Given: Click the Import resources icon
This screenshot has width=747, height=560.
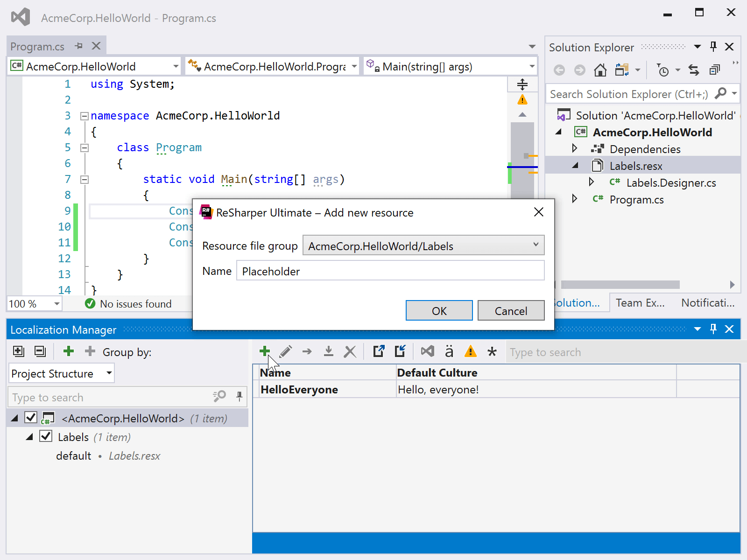Looking at the screenshot, I should pos(400,351).
